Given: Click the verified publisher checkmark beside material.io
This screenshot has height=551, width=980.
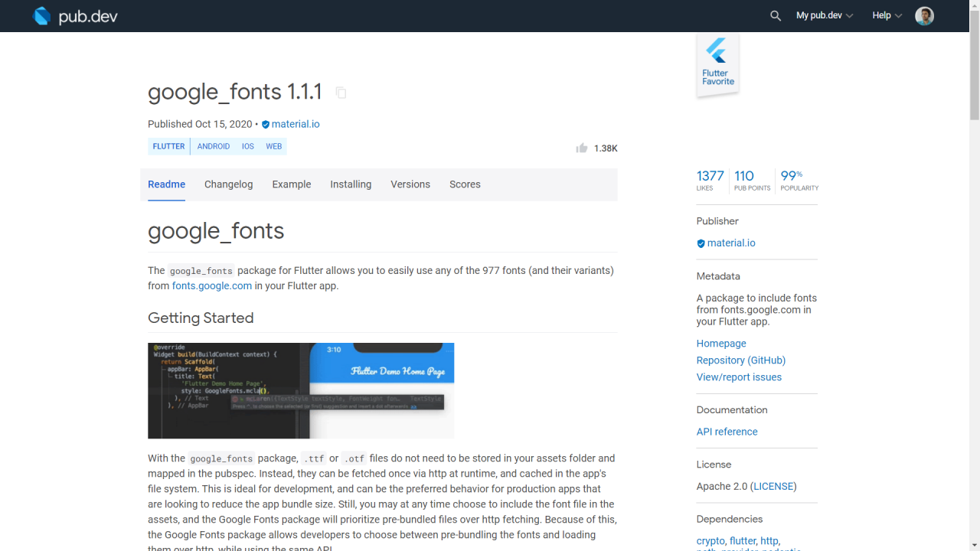Looking at the screenshot, I should click(265, 124).
